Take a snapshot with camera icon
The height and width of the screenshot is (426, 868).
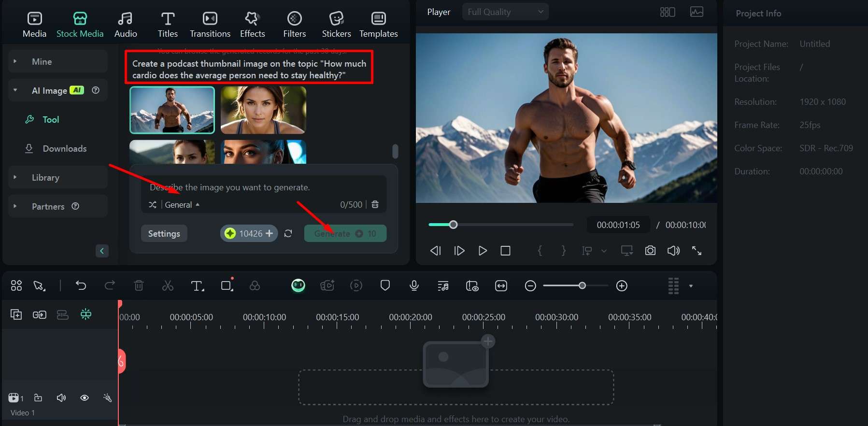[650, 251]
